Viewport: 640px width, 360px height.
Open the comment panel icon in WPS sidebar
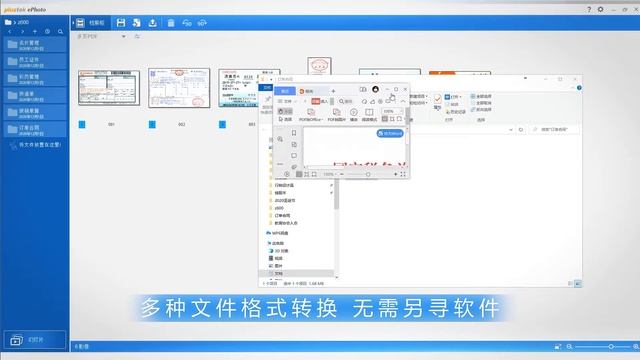click(x=294, y=156)
